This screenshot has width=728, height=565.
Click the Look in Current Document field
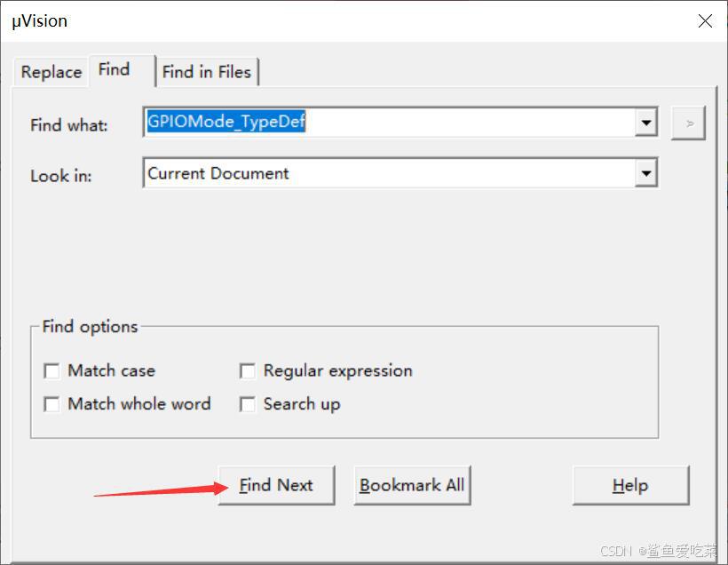coord(388,173)
